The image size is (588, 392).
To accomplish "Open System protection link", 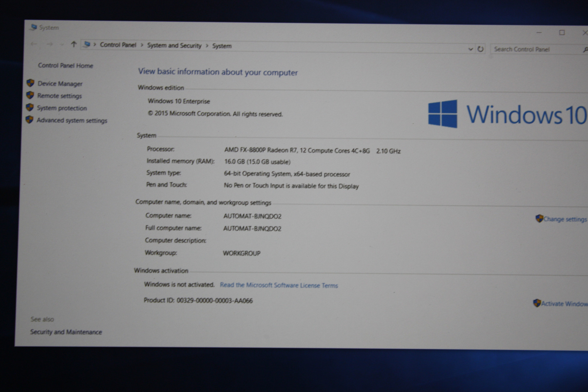I will pyautogui.click(x=62, y=108).
